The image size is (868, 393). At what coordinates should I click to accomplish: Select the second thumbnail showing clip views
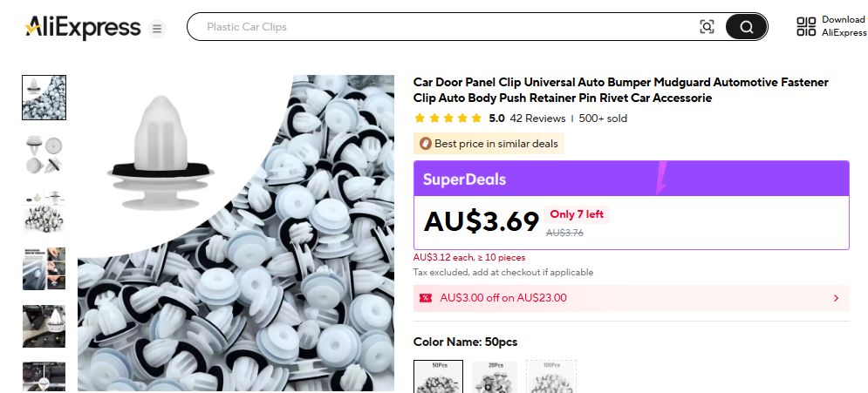pyautogui.click(x=44, y=154)
